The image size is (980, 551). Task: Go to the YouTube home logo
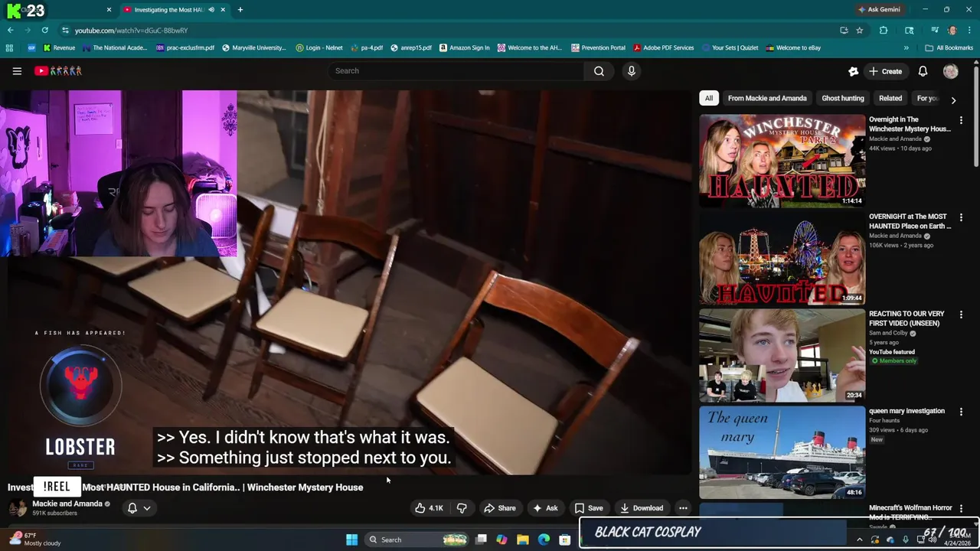click(x=58, y=71)
